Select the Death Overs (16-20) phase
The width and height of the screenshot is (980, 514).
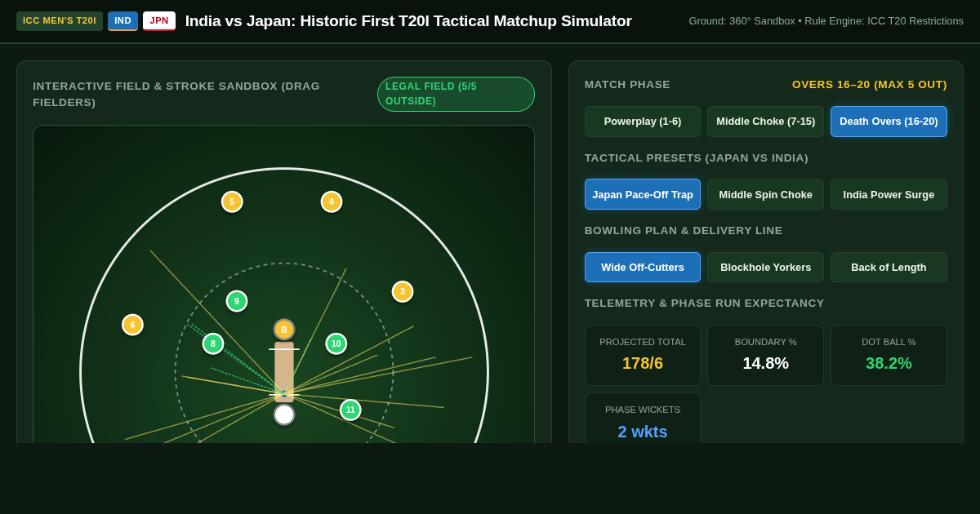(889, 122)
